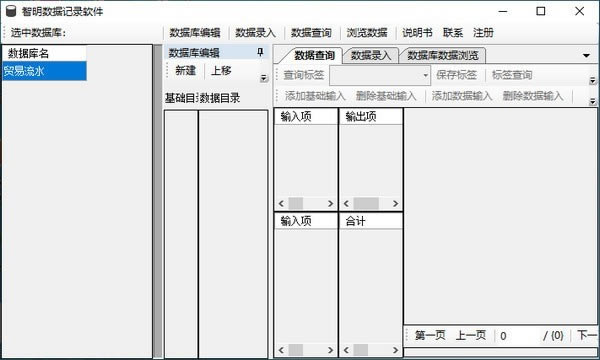600x360 pixels.
Task: Click upper 输入项 column header
Action: (x=306, y=117)
